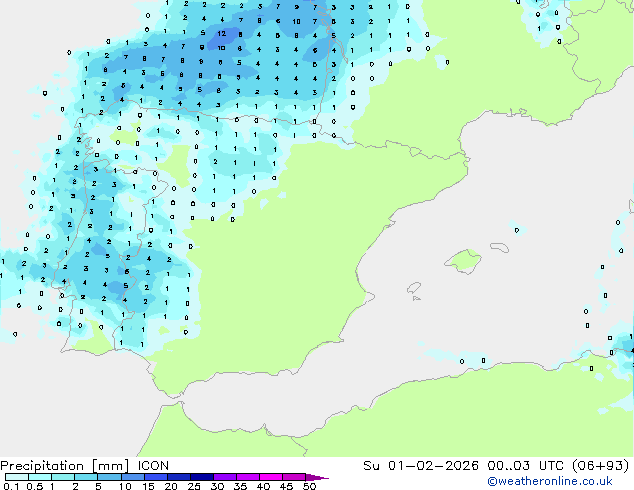Image resolution: width=634 pixels, height=490 pixels.
Task: Click the 30–35 mm purple legend swatch
Action: click(224, 477)
